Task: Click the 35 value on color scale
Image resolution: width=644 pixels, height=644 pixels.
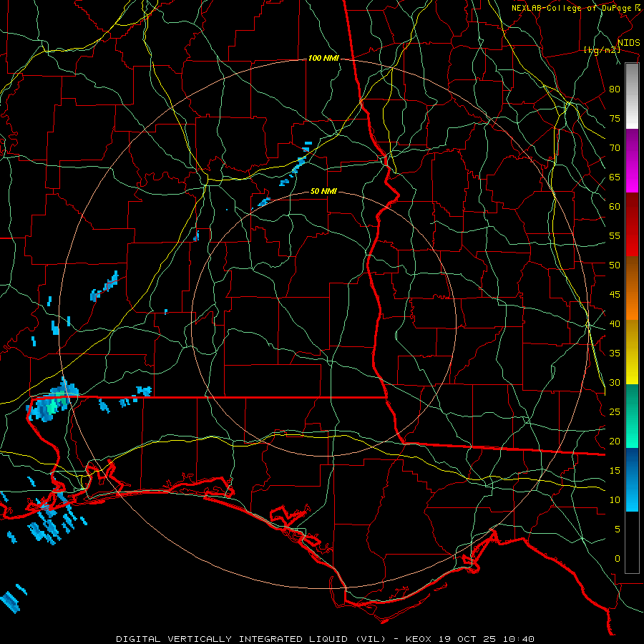Action: (615, 353)
